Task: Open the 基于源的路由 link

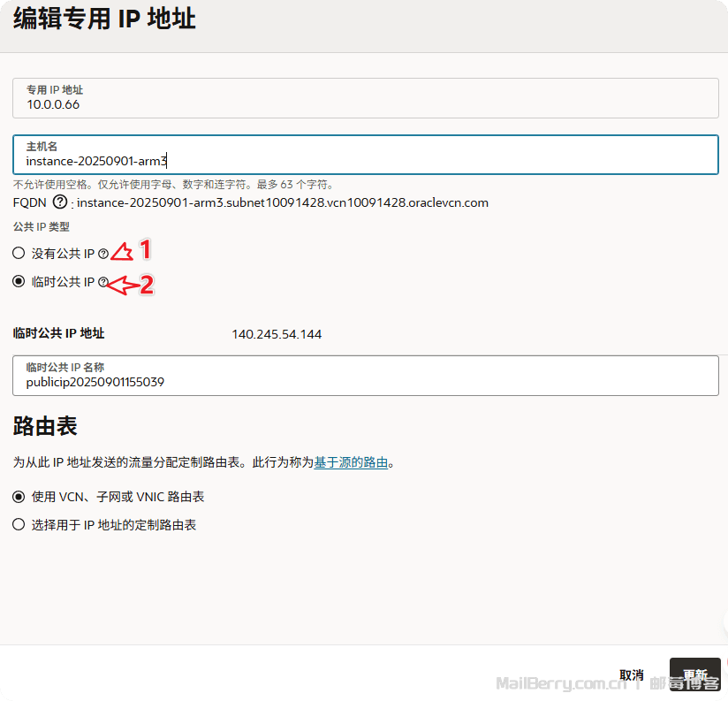Action: pyautogui.click(x=351, y=462)
